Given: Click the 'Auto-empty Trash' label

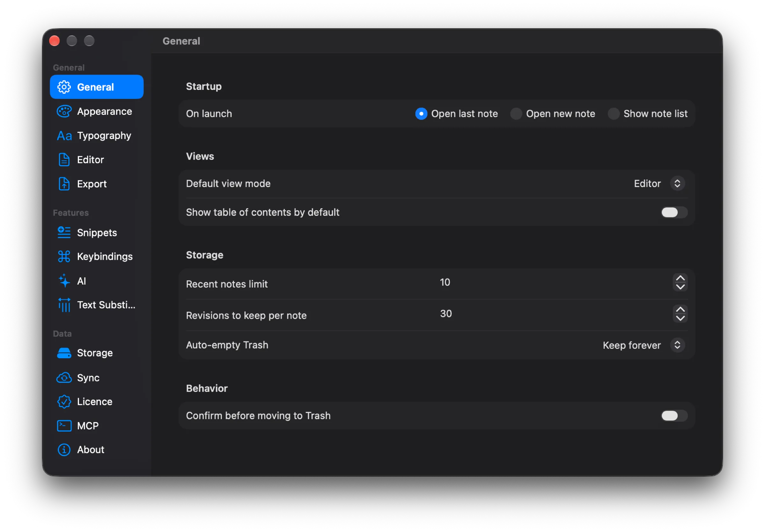Looking at the screenshot, I should pos(227,345).
